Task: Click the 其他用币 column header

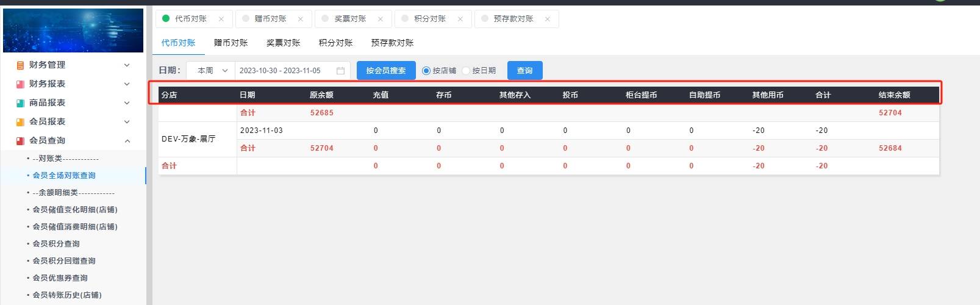Action: pos(768,95)
